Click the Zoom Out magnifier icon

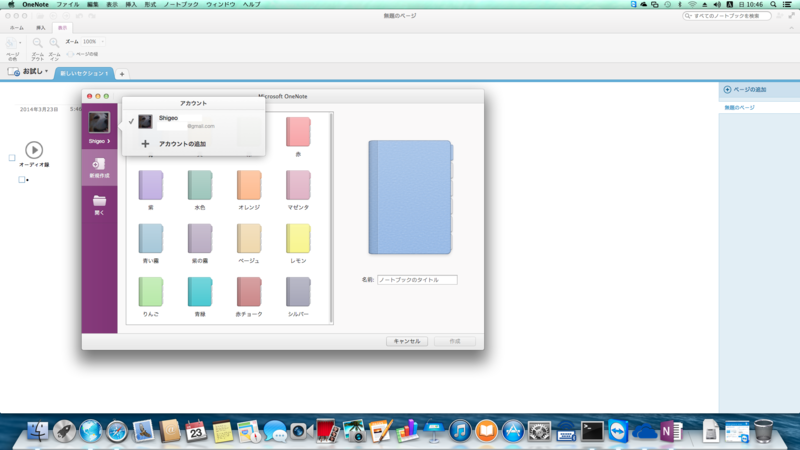coord(37,43)
